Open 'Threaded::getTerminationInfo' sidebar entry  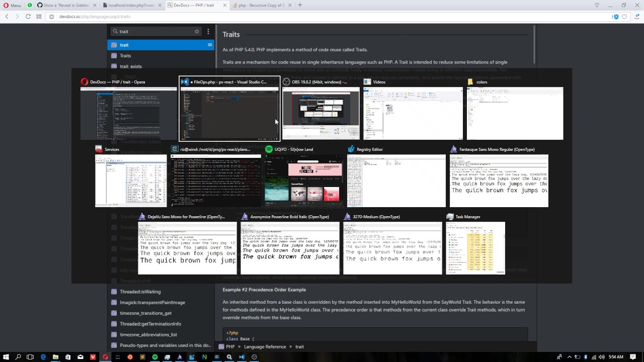(160, 324)
